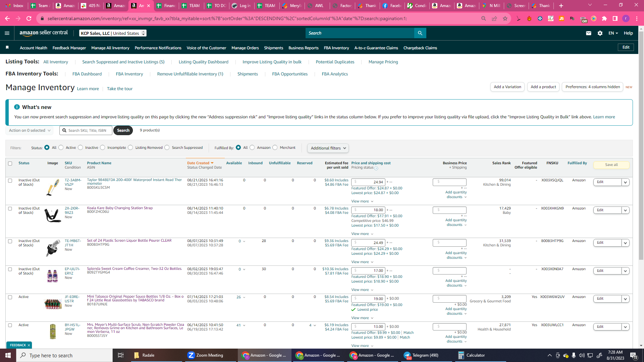Click the Amazon Seller Central logo

[x=44, y=33]
